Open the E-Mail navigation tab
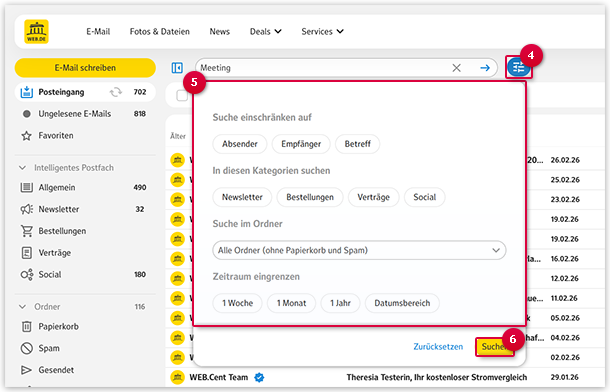This screenshot has height=392, width=610. 98,32
